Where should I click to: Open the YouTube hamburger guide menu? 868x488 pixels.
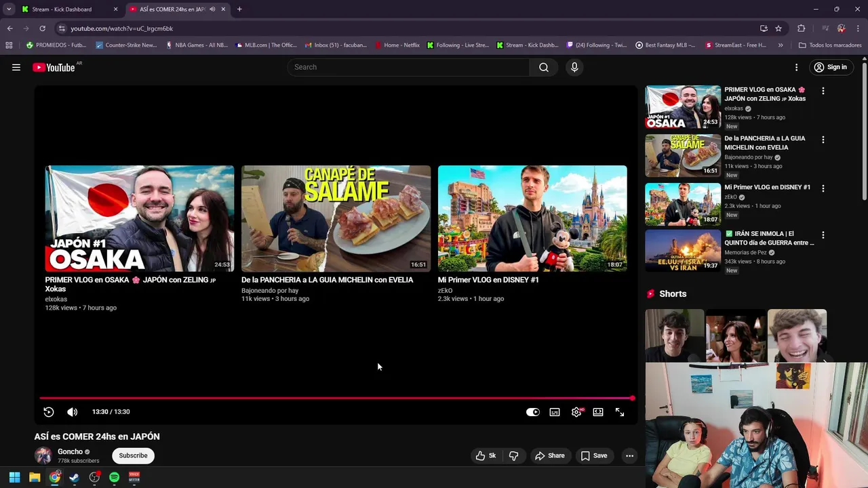(x=16, y=67)
